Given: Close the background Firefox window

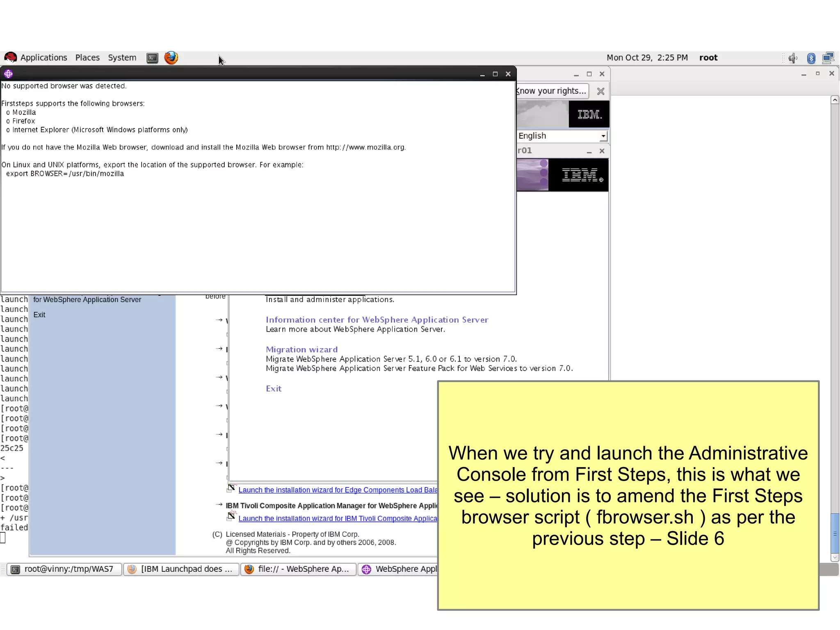Looking at the screenshot, I should [x=602, y=74].
